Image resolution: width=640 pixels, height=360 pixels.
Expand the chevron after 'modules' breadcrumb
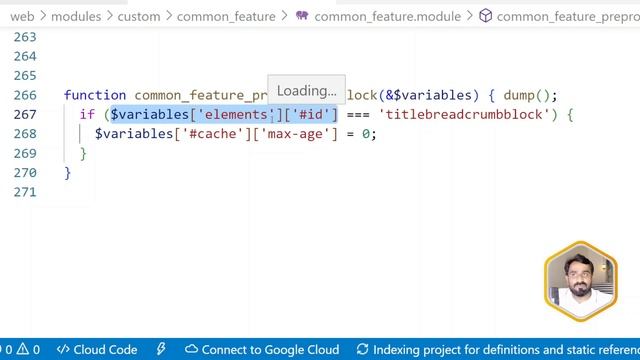[x=109, y=16]
